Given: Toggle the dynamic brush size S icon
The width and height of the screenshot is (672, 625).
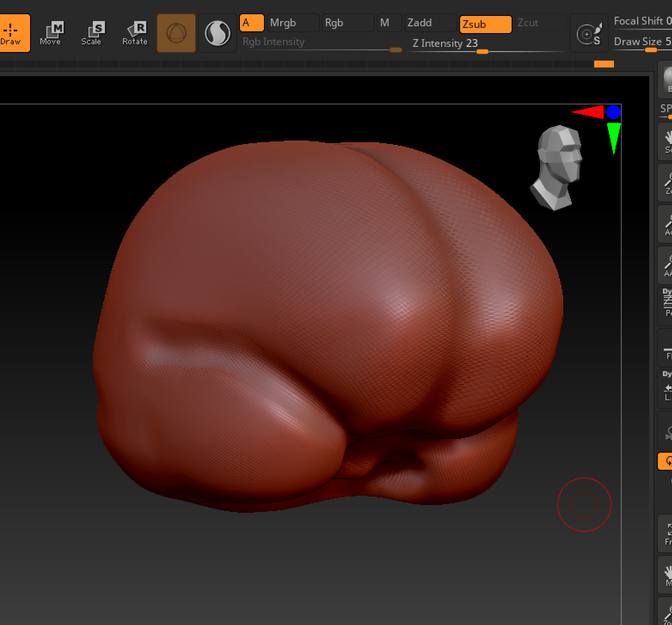Looking at the screenshot, I should pyautogui.click(x=589, y=33).
